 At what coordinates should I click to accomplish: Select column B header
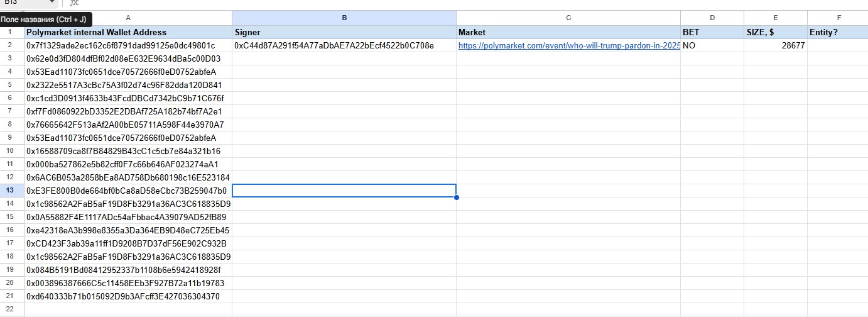pos(344,18)
